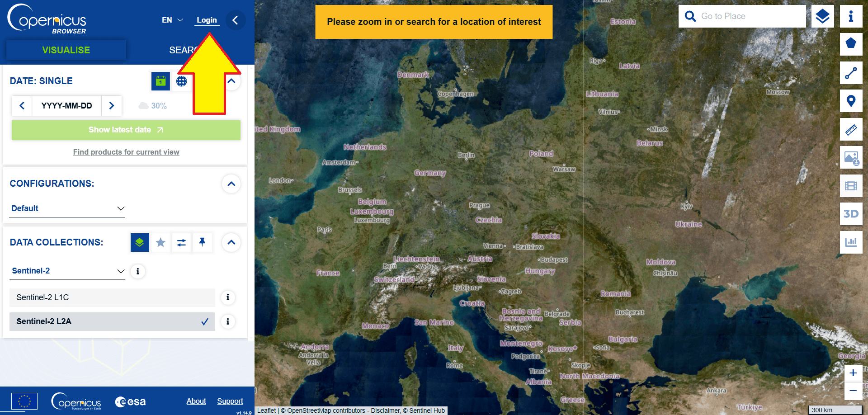Select the point of interest marker tool

tap(851, 101)
